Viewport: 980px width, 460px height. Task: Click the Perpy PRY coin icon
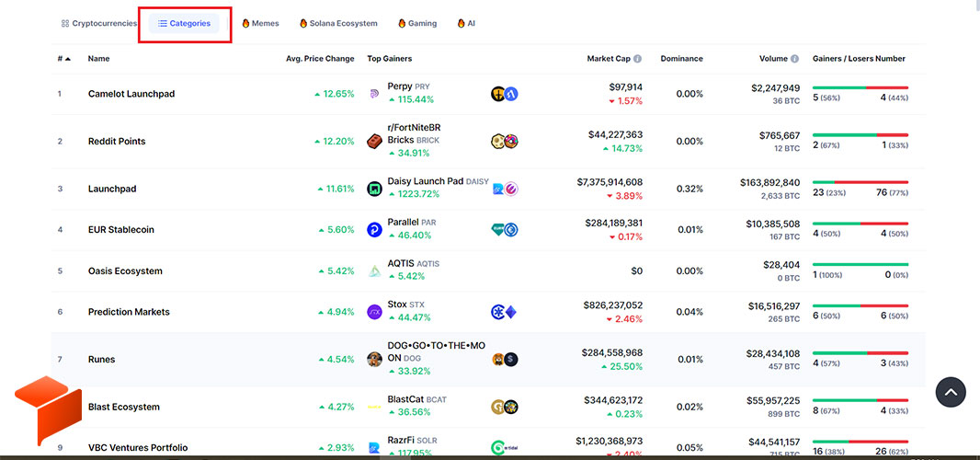click(374, 94)
